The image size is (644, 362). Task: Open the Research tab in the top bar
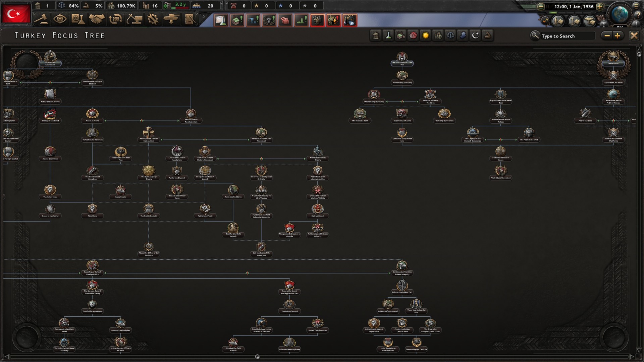point(78,19)
